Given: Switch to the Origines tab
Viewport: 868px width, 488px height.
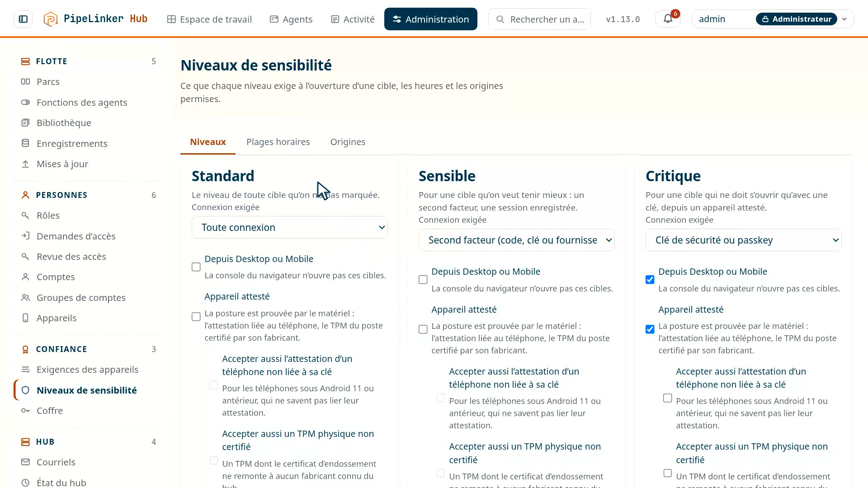Looking at the screenshot, I should click(x=348, y=142).
